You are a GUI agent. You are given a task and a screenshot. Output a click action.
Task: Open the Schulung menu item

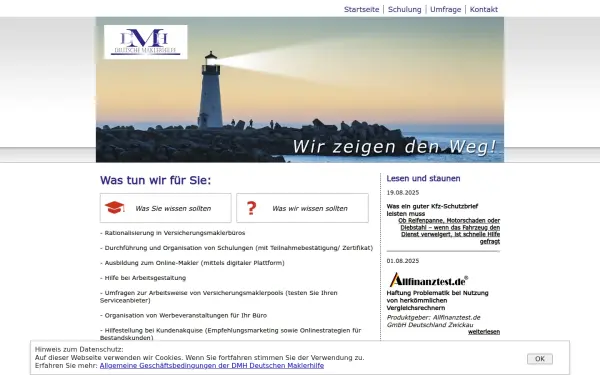[404, 9]
